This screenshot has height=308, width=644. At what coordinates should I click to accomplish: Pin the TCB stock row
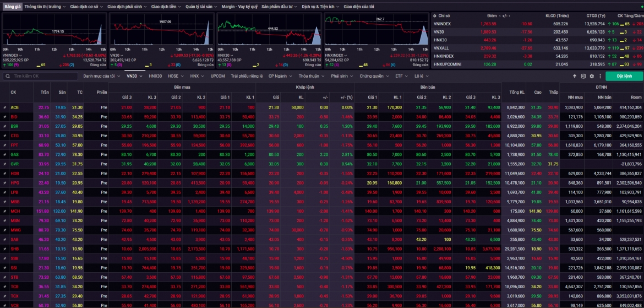(5, 287)
